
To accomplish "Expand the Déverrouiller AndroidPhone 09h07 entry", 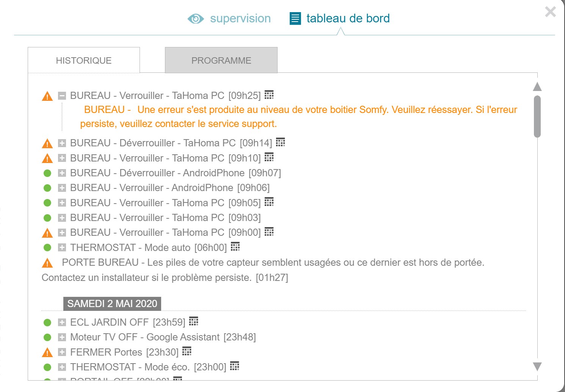I will 62,173.
